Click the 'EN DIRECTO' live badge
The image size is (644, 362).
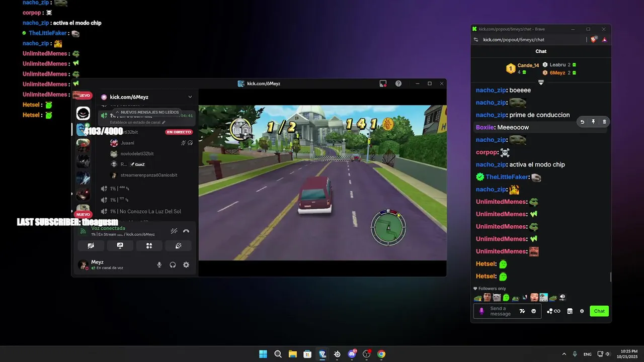coord(179,132)
